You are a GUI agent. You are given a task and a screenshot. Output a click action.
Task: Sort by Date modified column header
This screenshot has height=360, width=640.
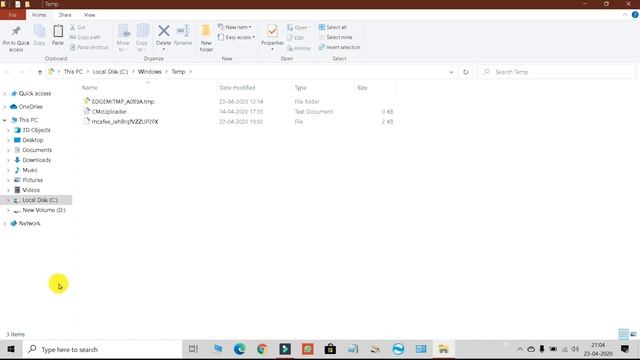click(237, 88)
